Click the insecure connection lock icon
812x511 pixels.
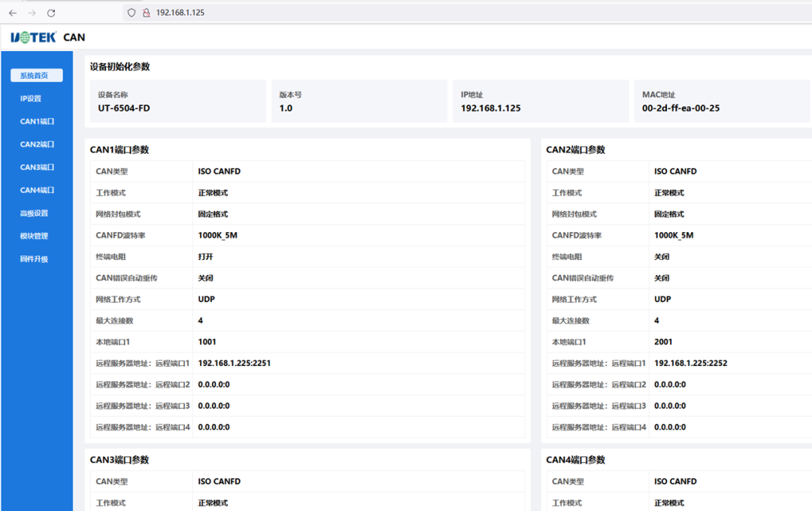click(x=146, y=13)
